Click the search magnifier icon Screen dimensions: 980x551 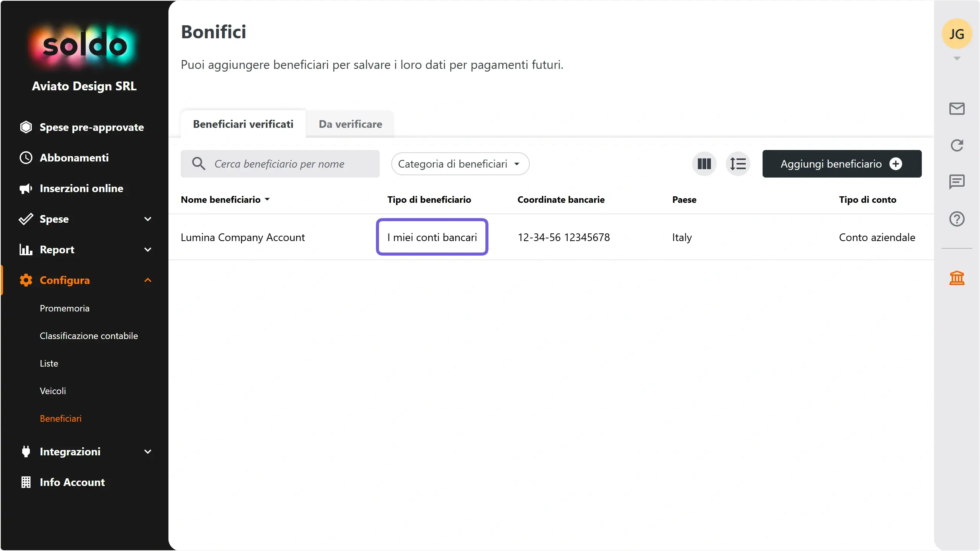[199, 164]
